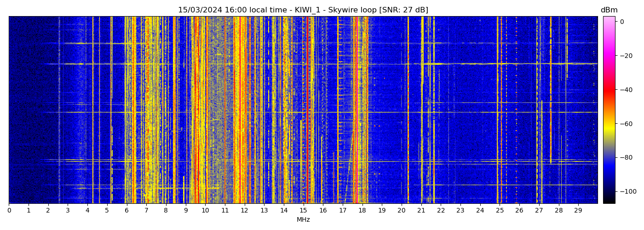This screenshot has height=230, width=644.
Task: Click the spectrogram title text
Action: [303, 10]
